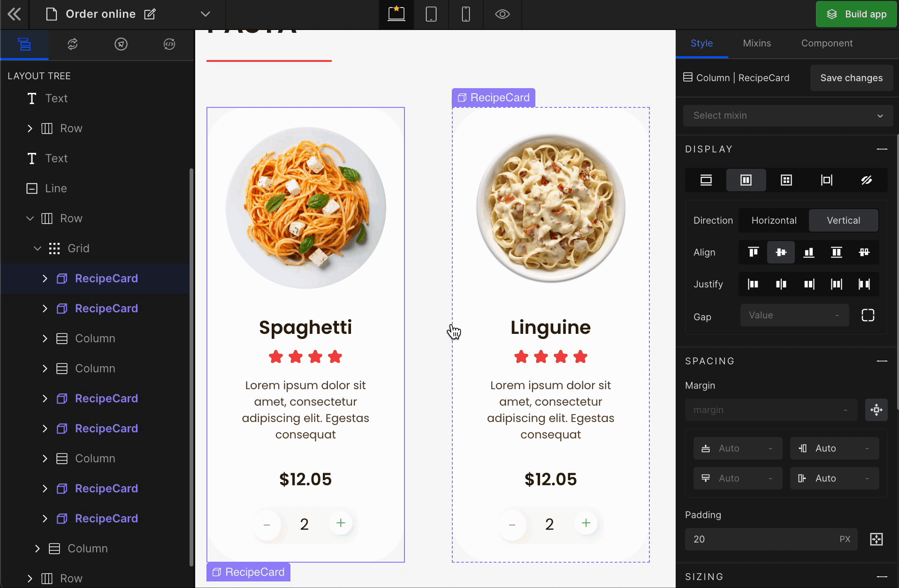Image resolution: width=899 pixels, height=588 pixels.
Task: Set display to inline layout icon
Action: pyautogui.click(x=827, y=180)
